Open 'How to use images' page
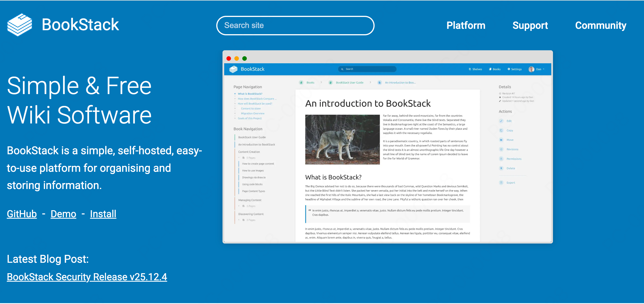The height and width of the screenshot is (304, 644). pyautogui.click(x=253, y=171)
